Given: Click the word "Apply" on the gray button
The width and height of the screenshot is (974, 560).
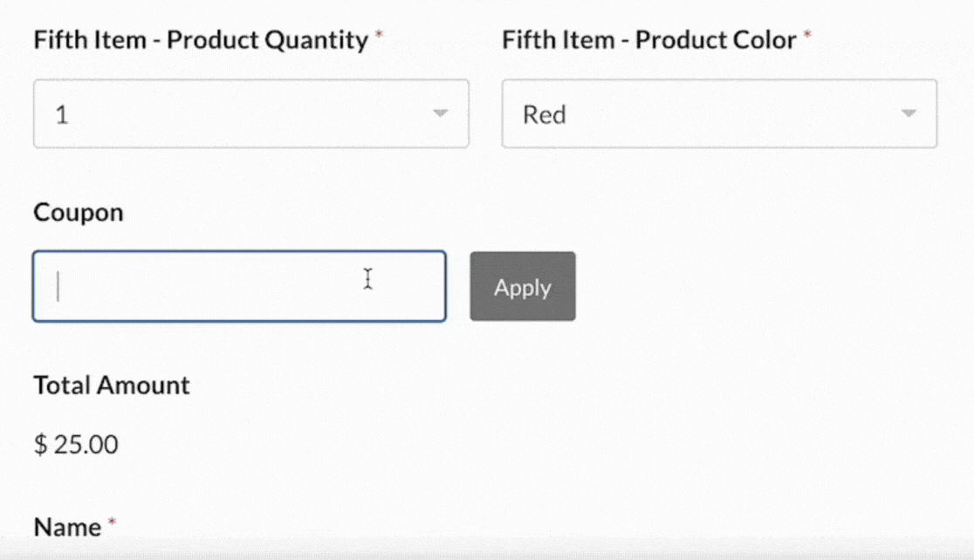Looking at the screenshot, I should pos(522,288).
